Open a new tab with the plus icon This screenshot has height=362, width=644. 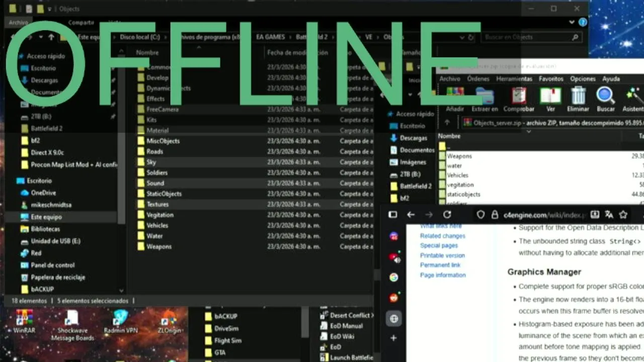tap(393, 338)
